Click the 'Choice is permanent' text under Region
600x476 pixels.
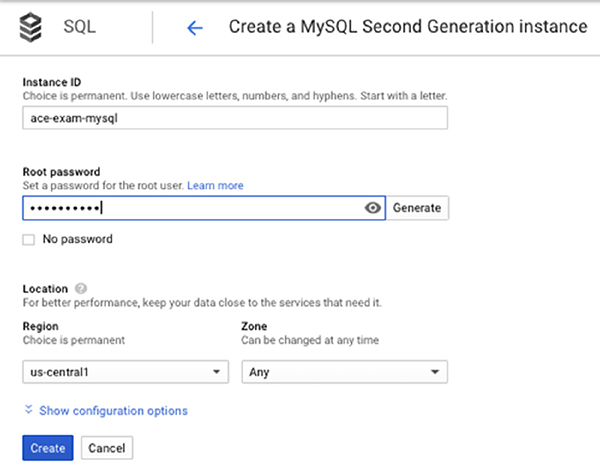pyautogui.click(x=73, y=340)
